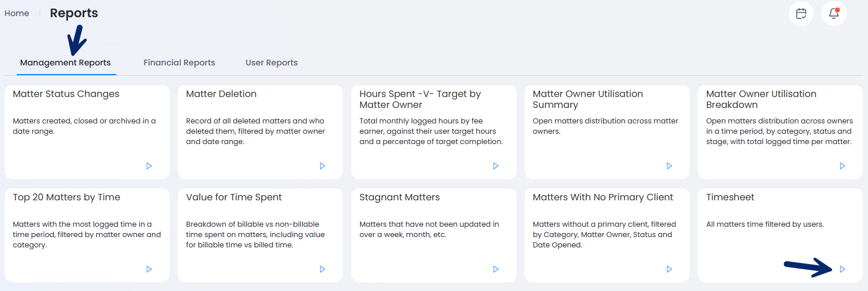
Task: Click Matter Owner Utilisation Breakdown title
Action: point(761,99)
